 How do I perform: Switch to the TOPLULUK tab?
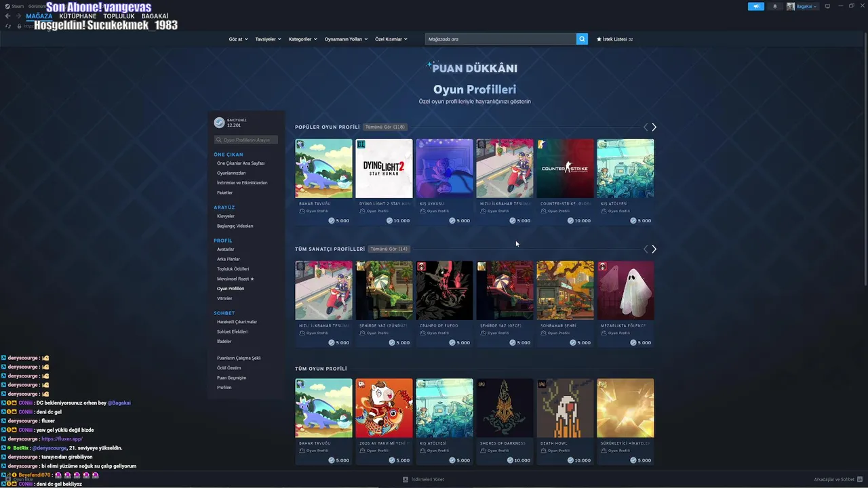pos(119,16)
